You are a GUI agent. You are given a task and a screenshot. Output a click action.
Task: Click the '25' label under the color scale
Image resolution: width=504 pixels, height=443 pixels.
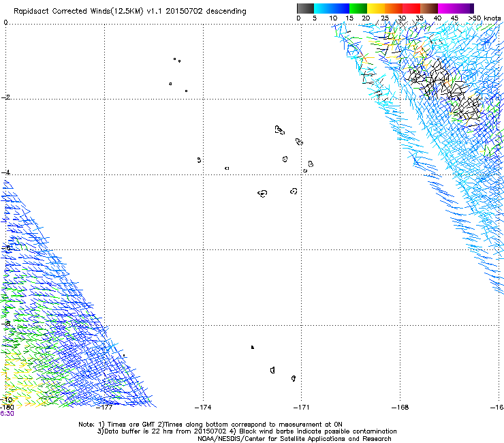tap(385, 18)
